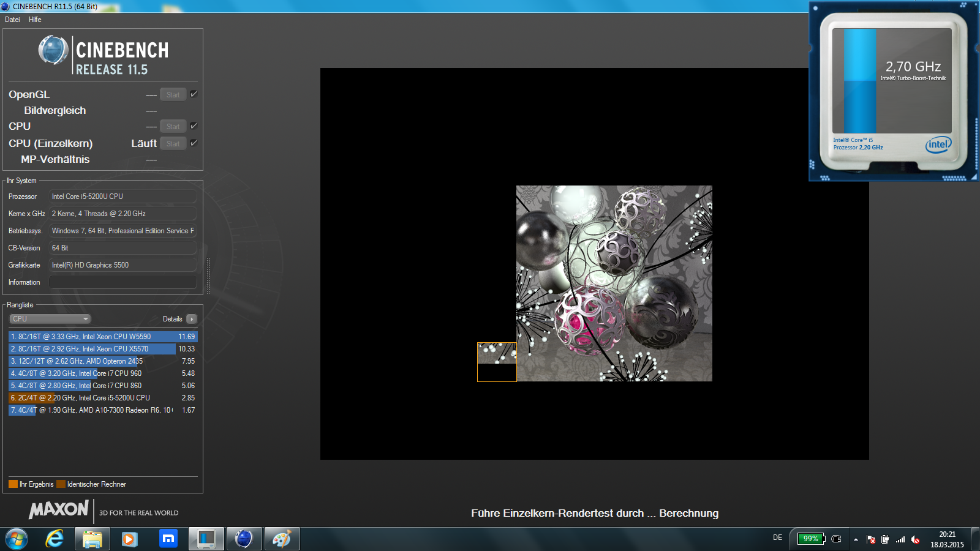
Task: Click the empty Information field
Action: (x=123, y=282)
